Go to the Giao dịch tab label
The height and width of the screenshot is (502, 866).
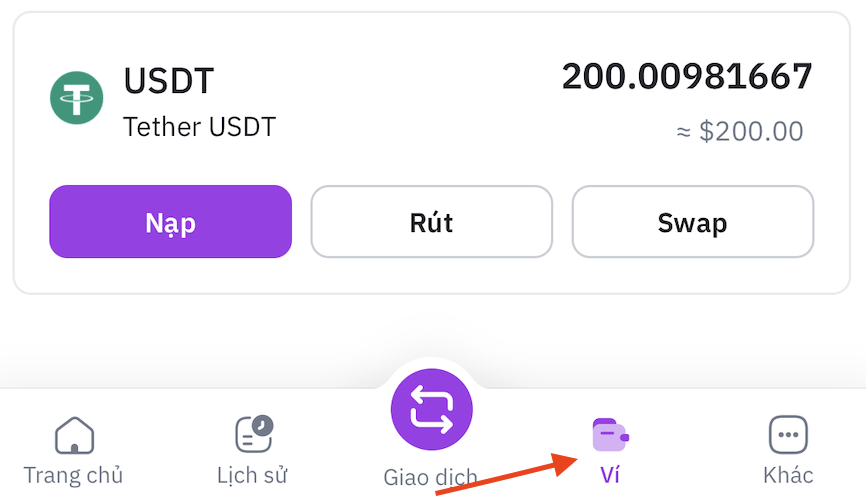point(430,478)
